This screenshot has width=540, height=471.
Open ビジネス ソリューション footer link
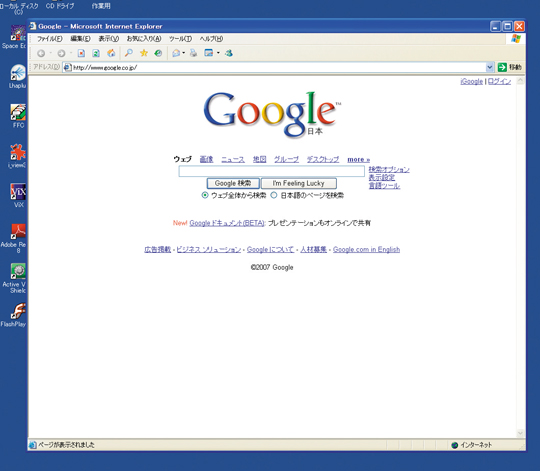(x=209, y=250)
